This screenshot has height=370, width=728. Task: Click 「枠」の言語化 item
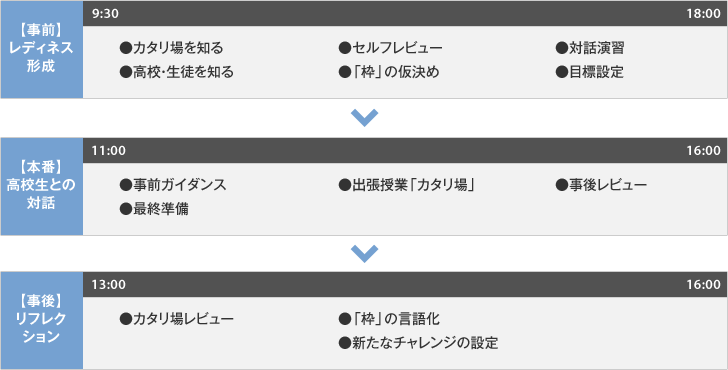389,319
